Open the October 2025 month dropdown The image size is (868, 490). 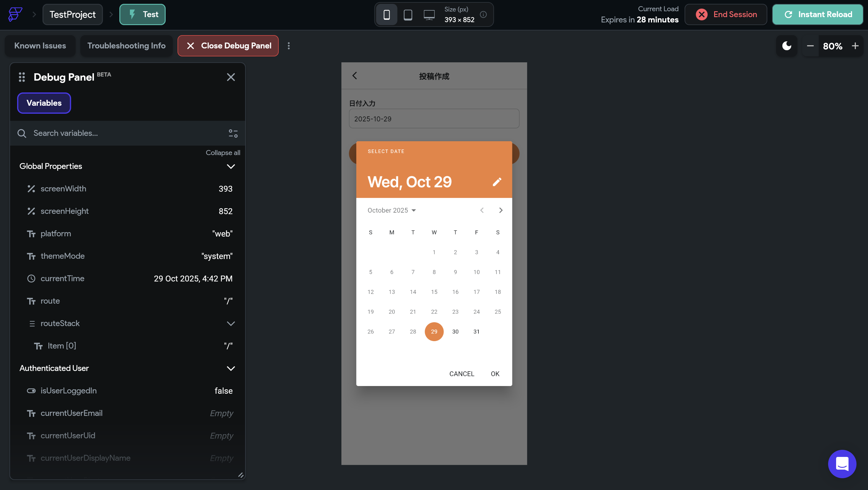392,210
